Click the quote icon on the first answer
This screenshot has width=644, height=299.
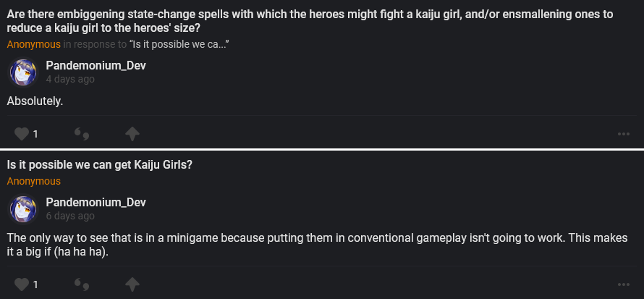tap(82, 134)
